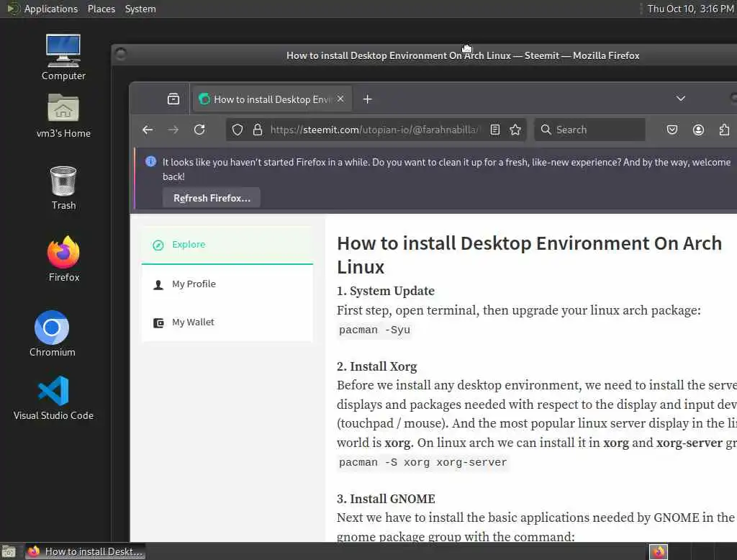The height and width of the screenshot is (560, 737).
Task: Click the Explore compass icon
Action: (x=158, y=245)
